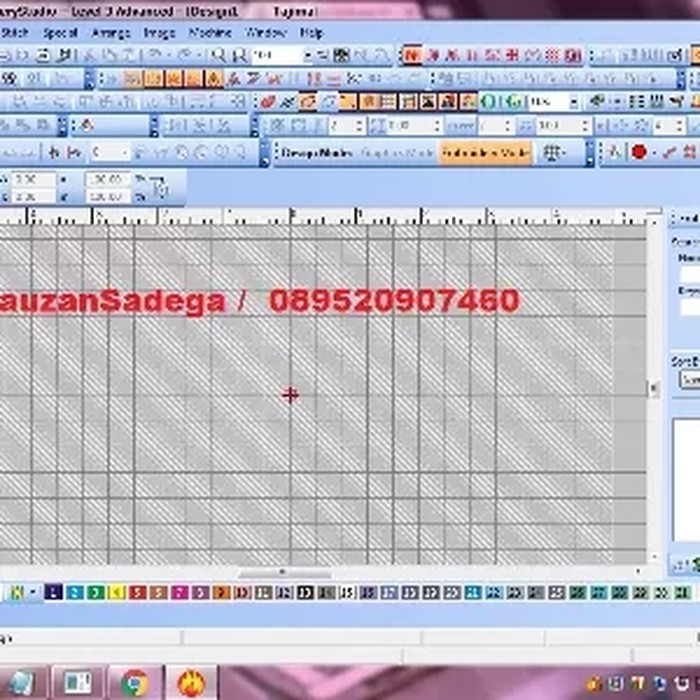
Task: Click the orange flame app in taskbar
Action: [191, 683]
